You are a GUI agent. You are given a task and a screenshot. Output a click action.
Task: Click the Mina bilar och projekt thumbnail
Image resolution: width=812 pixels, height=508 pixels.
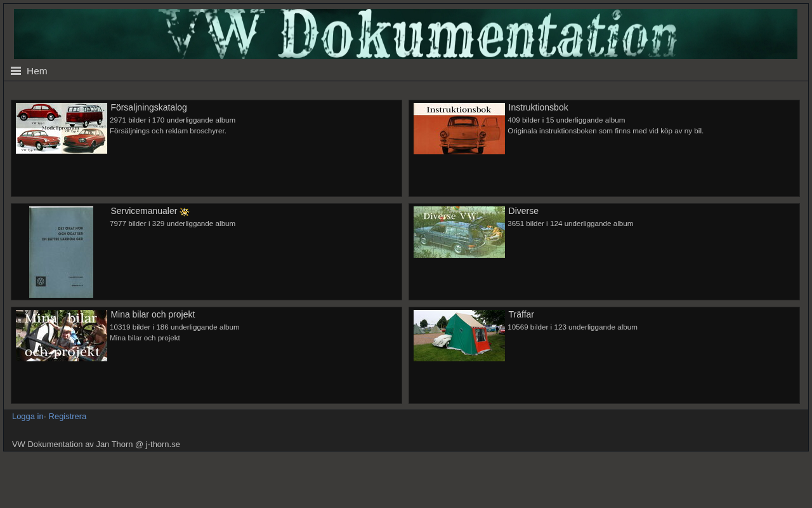[62, 335]
